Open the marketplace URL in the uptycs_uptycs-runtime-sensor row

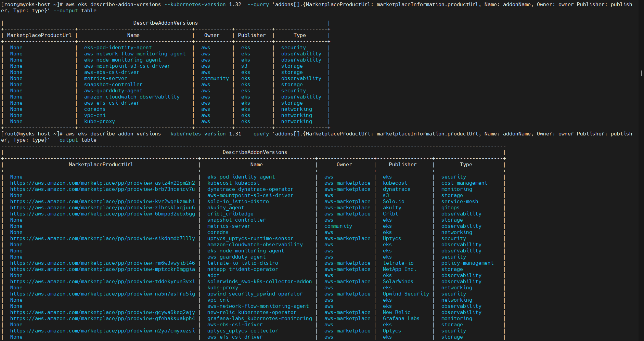click(102, 238)
